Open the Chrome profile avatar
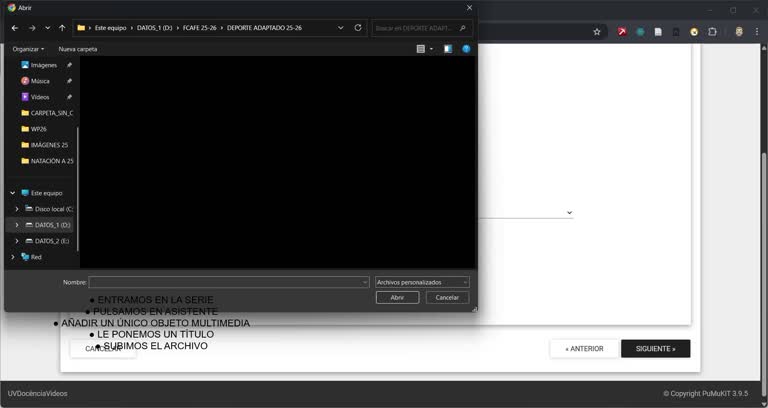 coord(739,32)
